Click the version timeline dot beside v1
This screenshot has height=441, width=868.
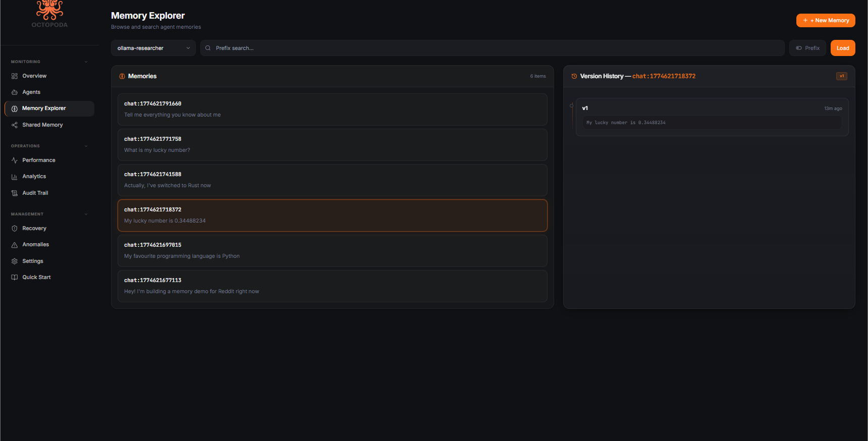point(572,106)
